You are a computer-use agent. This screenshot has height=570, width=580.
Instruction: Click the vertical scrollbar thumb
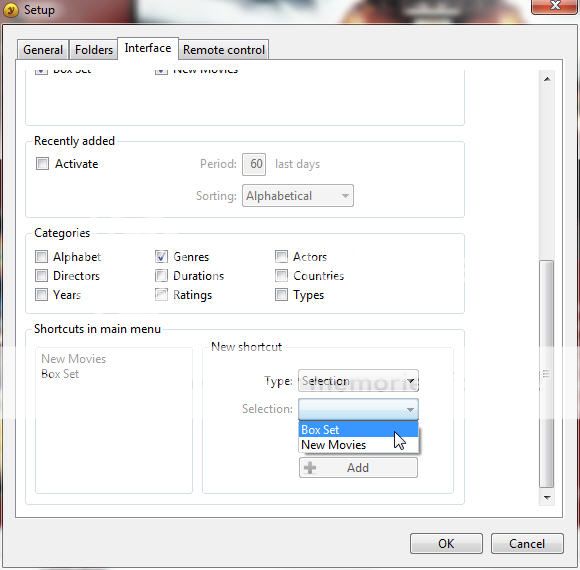(546, 374)
